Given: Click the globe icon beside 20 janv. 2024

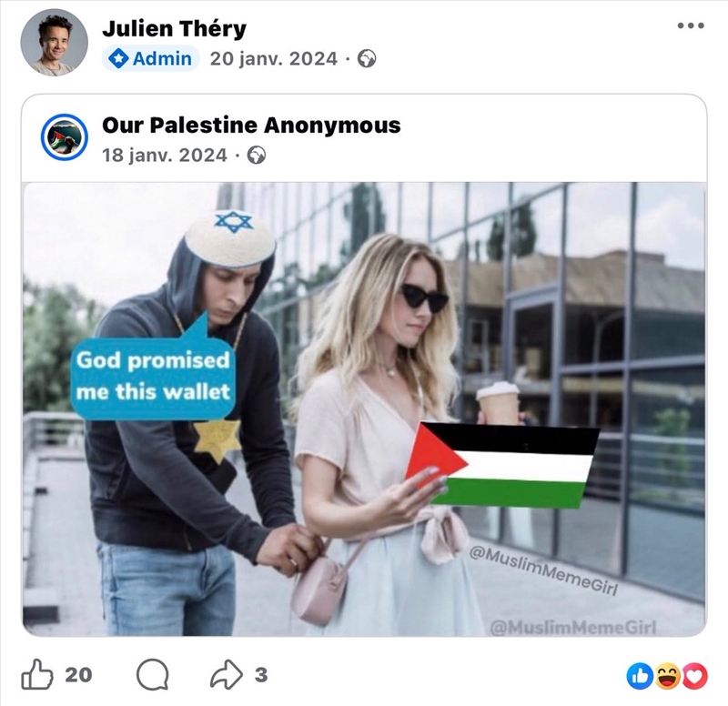Looking at the screenshot, I should (x=367, y=59).
